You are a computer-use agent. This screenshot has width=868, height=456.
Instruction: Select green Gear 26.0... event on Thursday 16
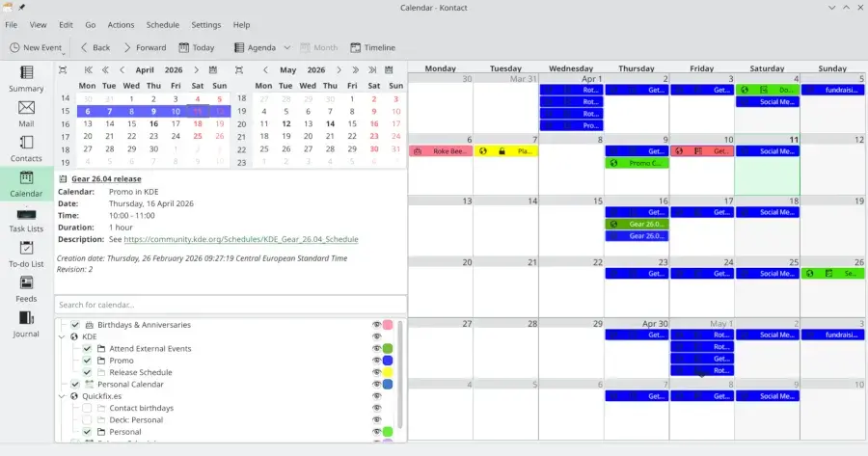637,224
